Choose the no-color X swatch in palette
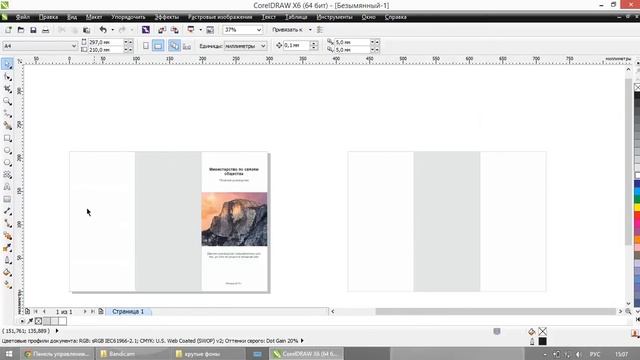Image resolution: width=640 pixels, height=360 pixels. tap(637, 87)
